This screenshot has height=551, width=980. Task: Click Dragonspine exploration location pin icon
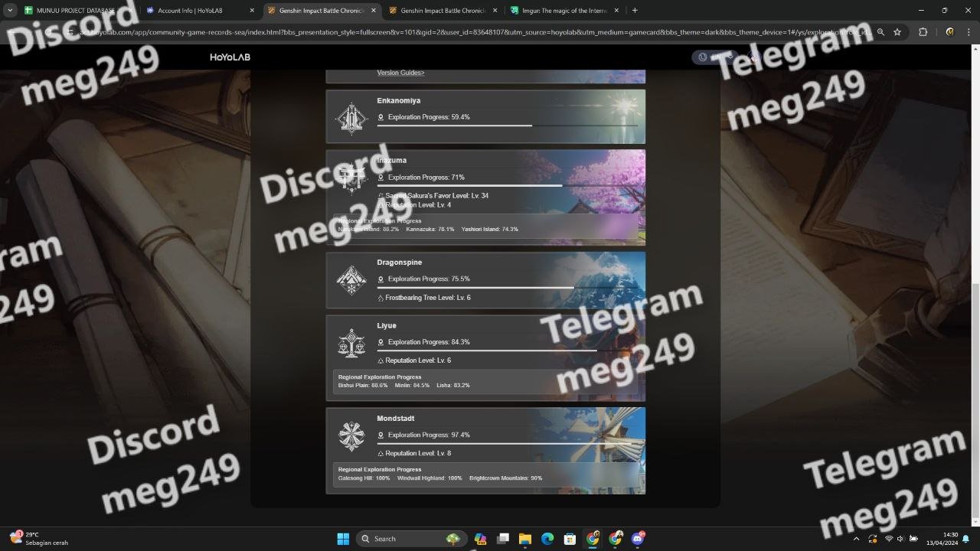coord(381,279)
